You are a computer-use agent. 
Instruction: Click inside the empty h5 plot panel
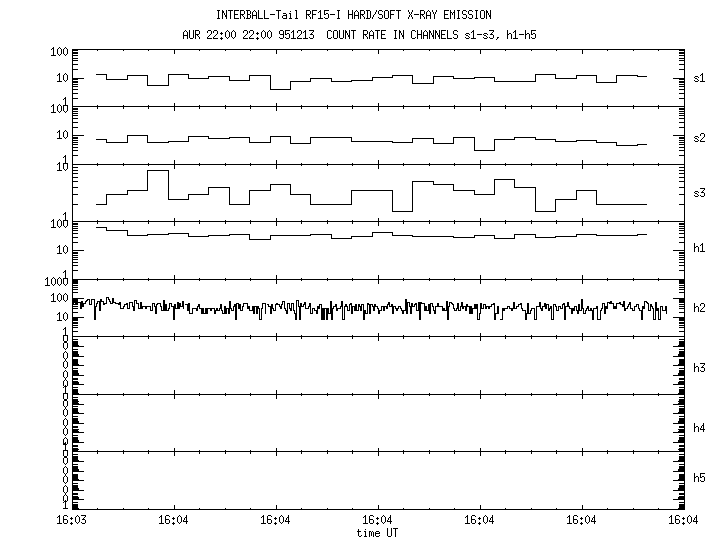click(x=377, y=480)
